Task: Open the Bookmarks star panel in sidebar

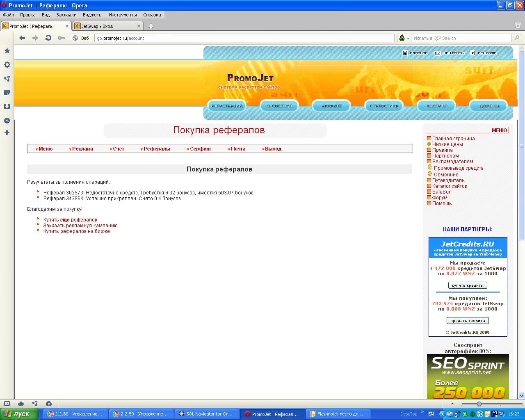Action: click(7, 51)
